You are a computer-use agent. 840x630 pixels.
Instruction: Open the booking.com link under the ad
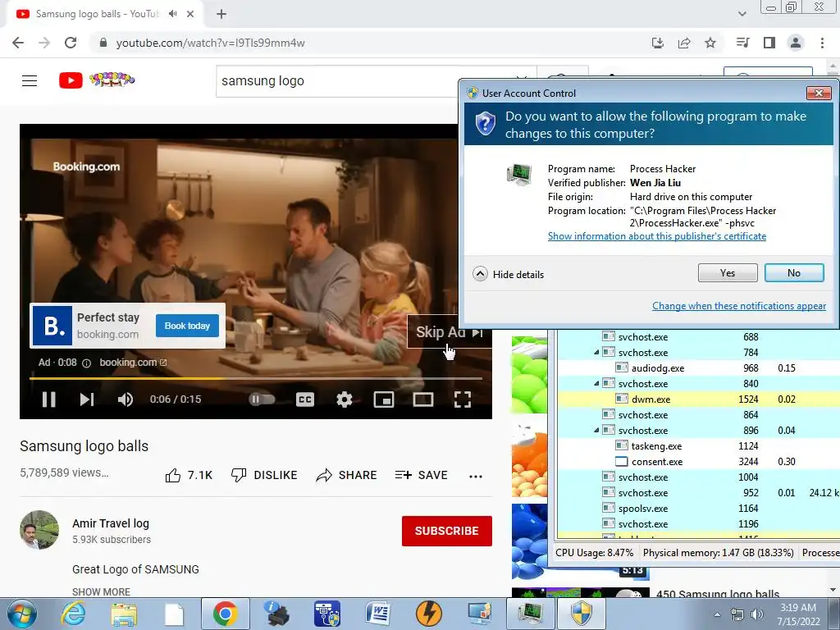click(133, 363)
